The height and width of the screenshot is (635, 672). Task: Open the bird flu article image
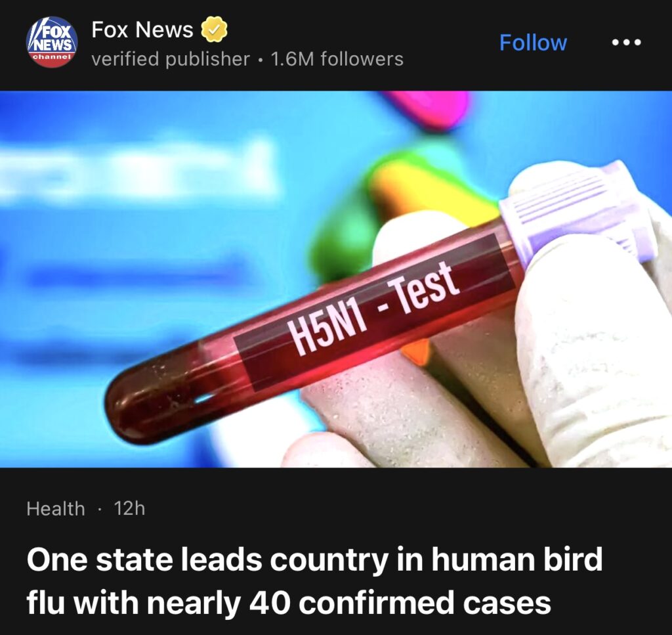[336, 279]
